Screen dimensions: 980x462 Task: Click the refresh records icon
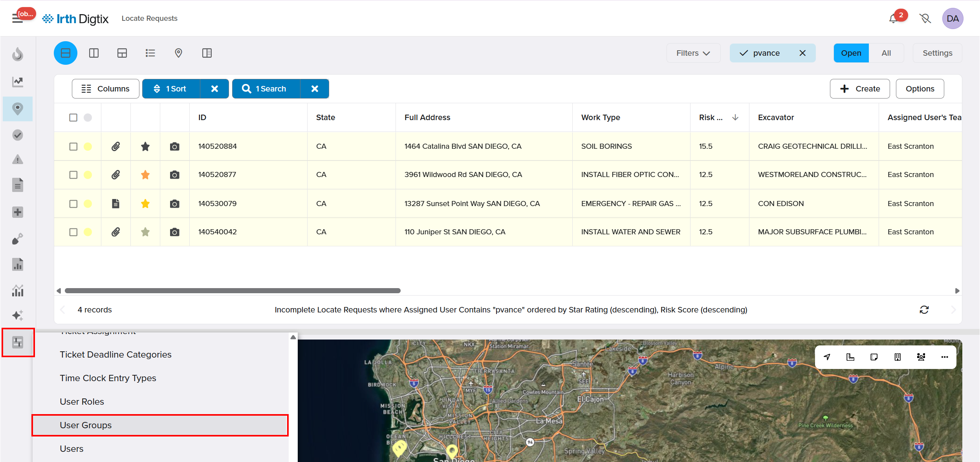pyautogui.click(x=924, y=310)
